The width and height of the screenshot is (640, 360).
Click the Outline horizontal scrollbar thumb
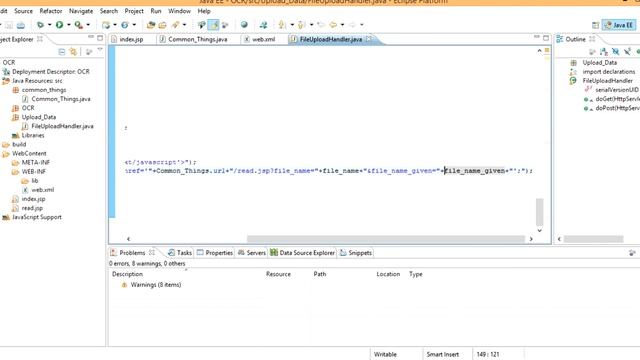593,239
